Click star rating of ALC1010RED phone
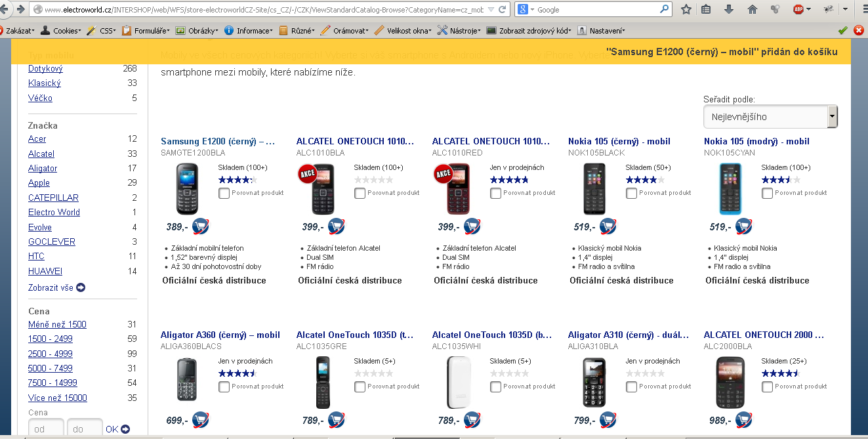Image resolution: width=868 pixels, height=439 pixels. 510,179
